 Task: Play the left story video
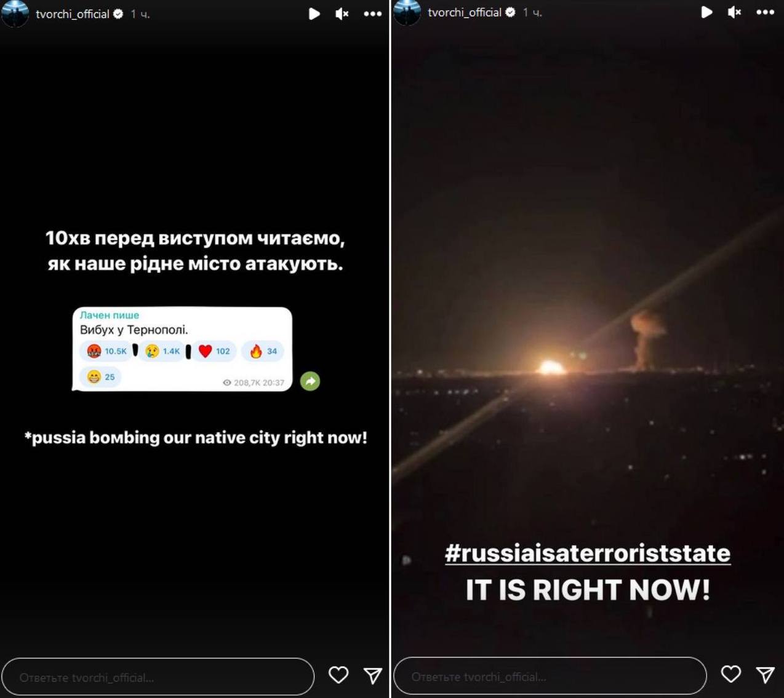pos(314,14)
